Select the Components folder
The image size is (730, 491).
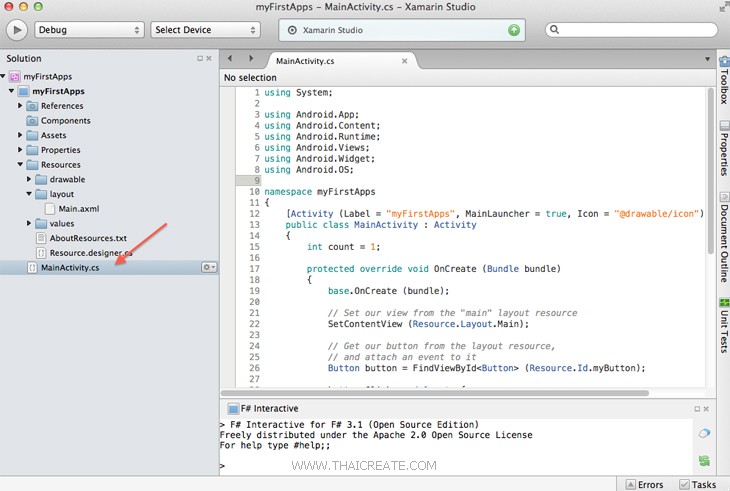(66, 121)
